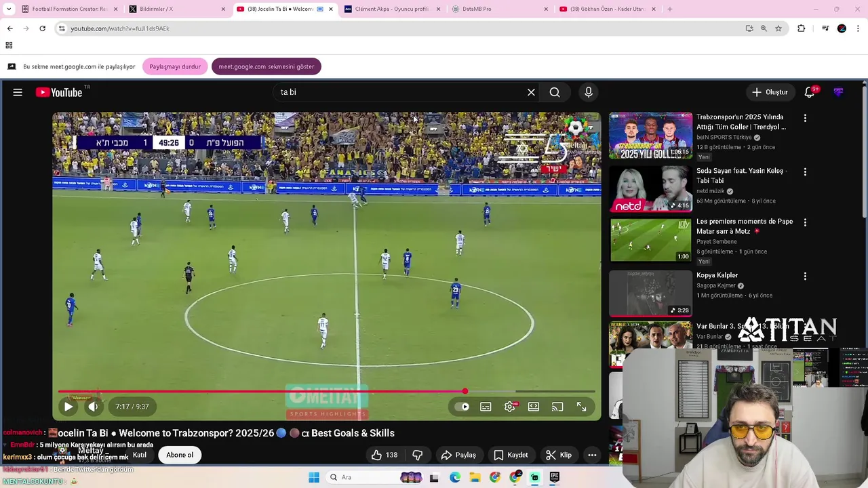Enter fullscreen mode in the player

pyautogui.click(x=582, y=407)
